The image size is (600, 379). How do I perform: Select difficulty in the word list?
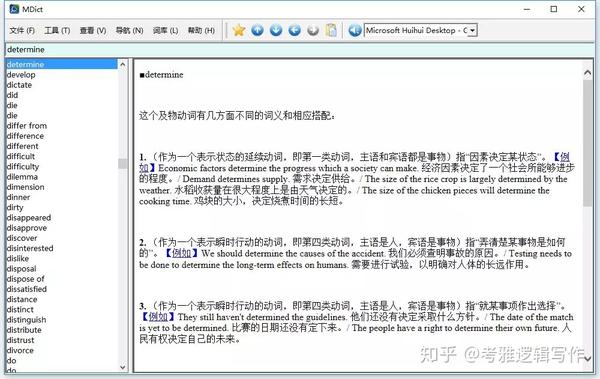point(23,167)
